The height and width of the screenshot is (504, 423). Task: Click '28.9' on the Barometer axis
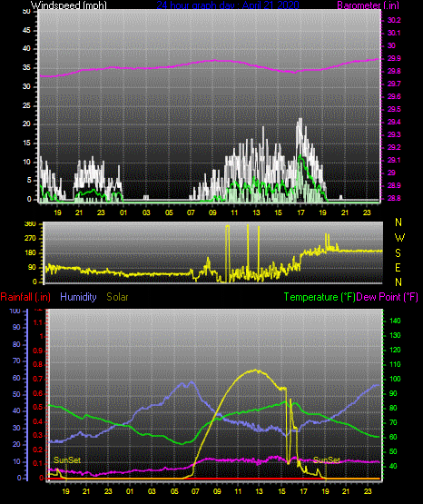394,185
